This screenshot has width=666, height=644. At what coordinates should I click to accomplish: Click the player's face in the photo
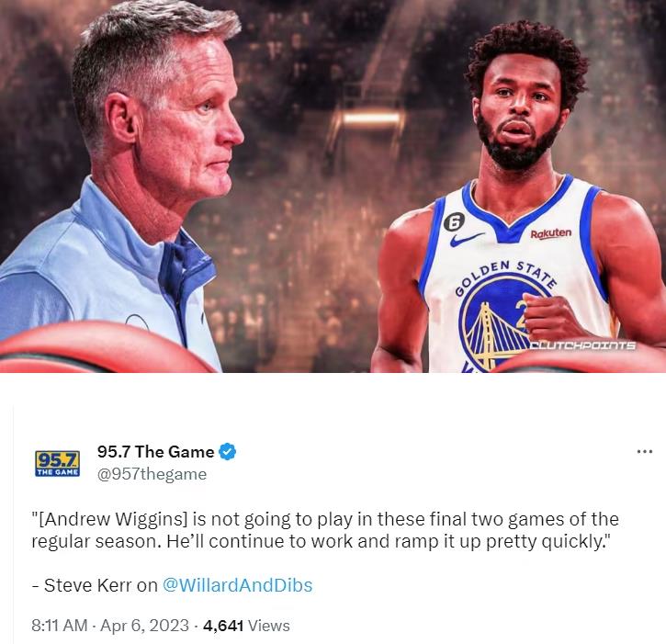[519, 119]
